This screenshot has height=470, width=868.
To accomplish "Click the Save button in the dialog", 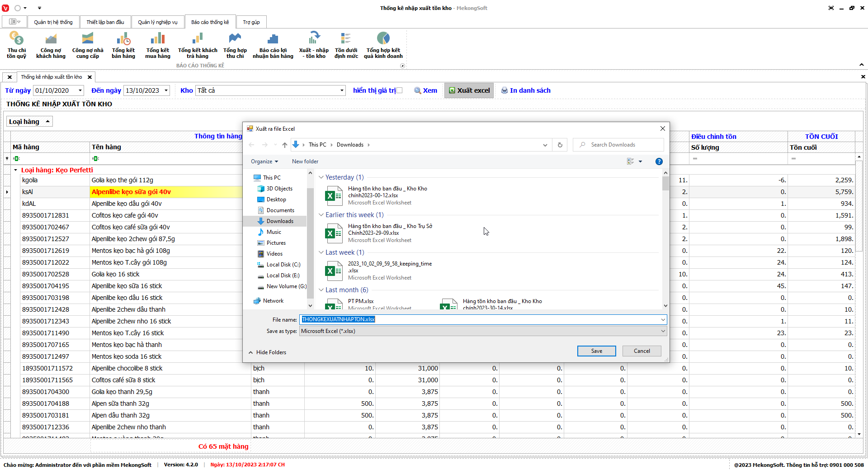I will 596,351.
